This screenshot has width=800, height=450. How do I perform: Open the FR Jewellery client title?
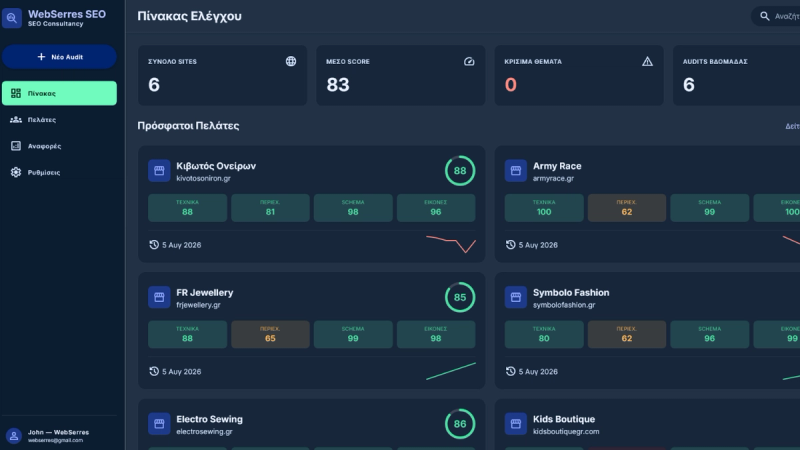click(x=205, y=292)
